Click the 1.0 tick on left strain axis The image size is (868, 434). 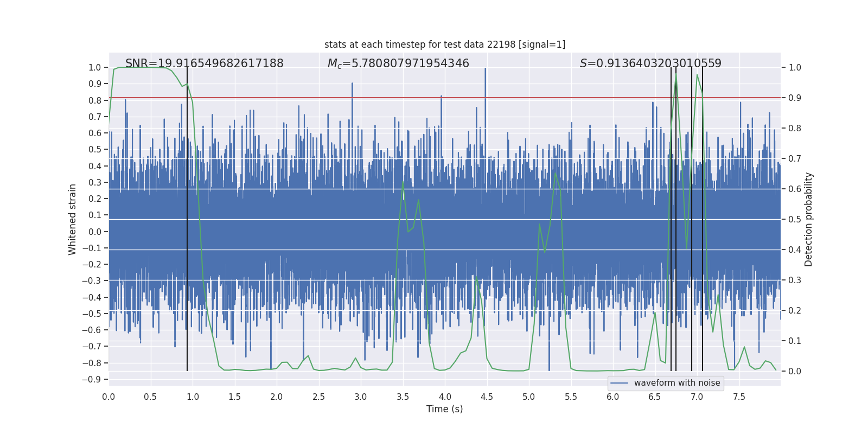pos(94,68)
